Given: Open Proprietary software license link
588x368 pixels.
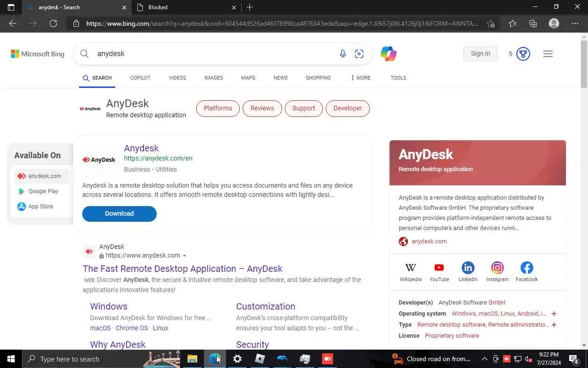Looking at the screenshot, I should pyautogui.click(x=452, y=336).
